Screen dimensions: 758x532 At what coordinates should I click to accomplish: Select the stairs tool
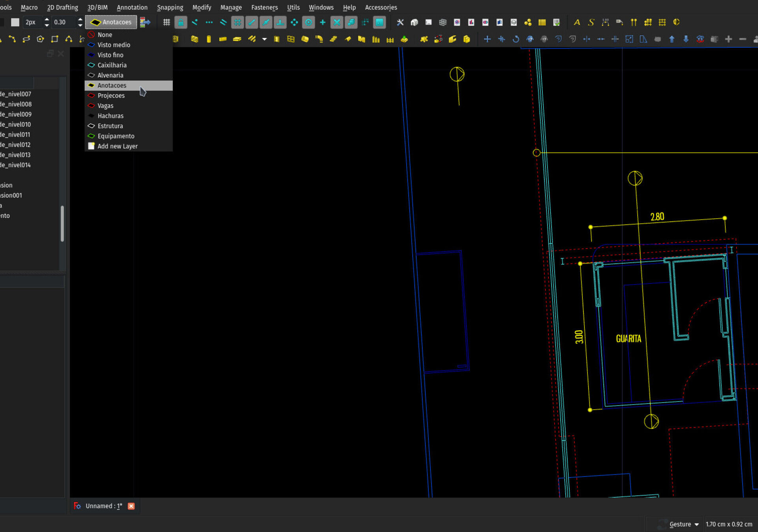[x=334, y=39]
